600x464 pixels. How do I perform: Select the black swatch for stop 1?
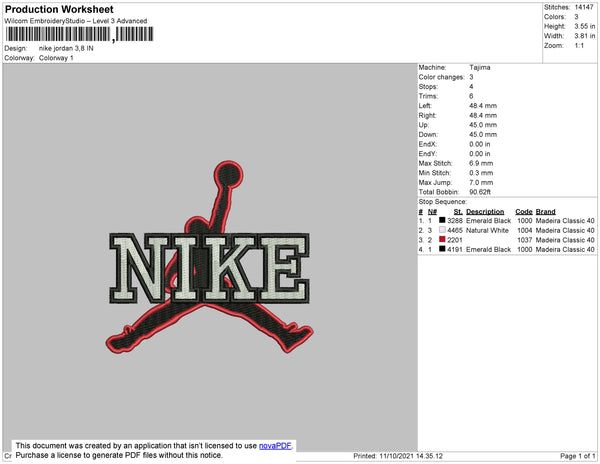[442, 220]
